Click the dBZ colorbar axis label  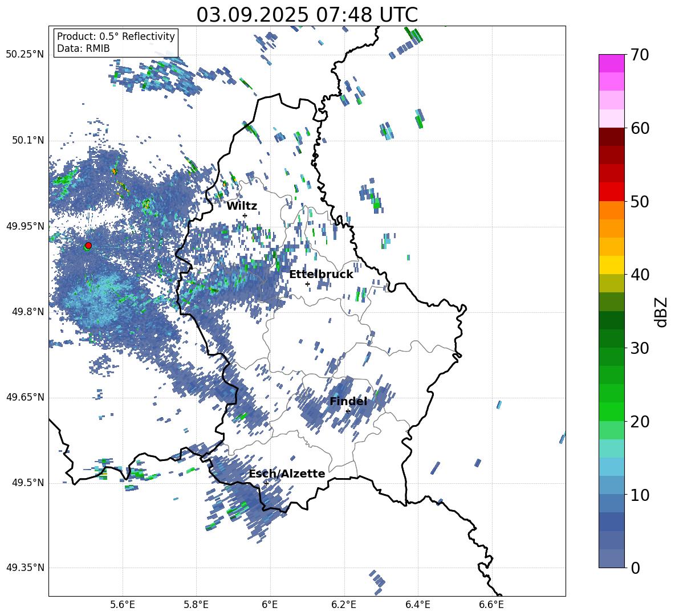661,312
